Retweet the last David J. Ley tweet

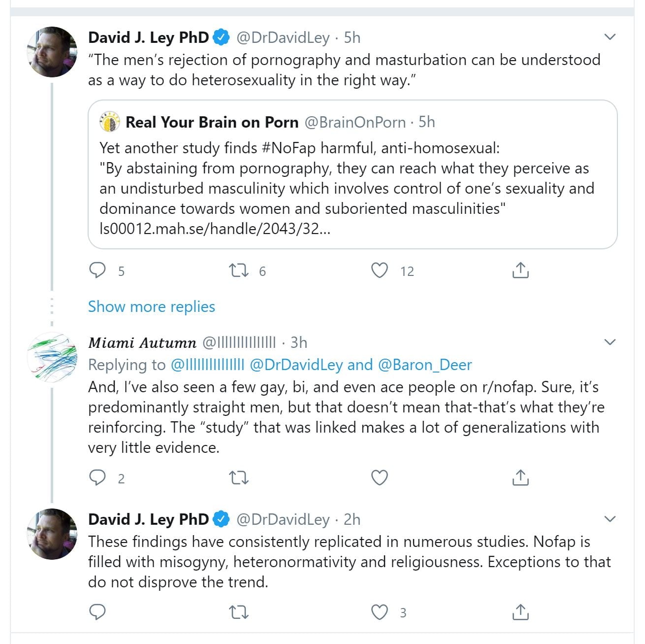tap(239, 612)
